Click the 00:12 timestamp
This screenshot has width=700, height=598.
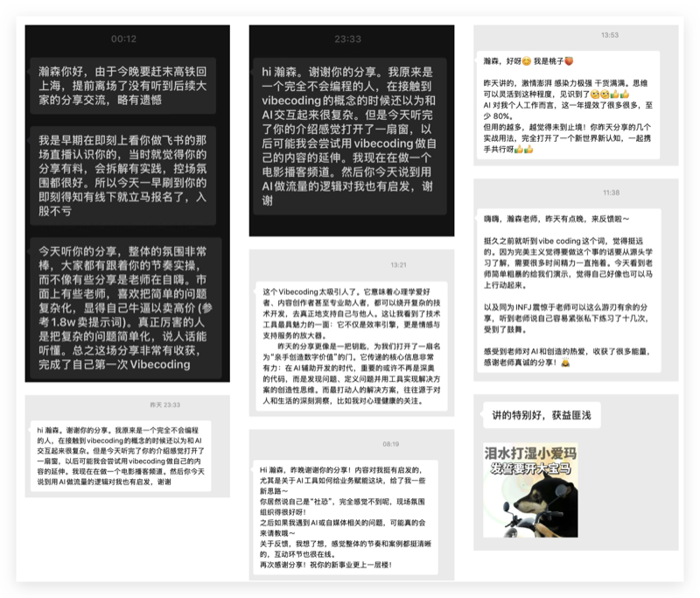[124, 39]
